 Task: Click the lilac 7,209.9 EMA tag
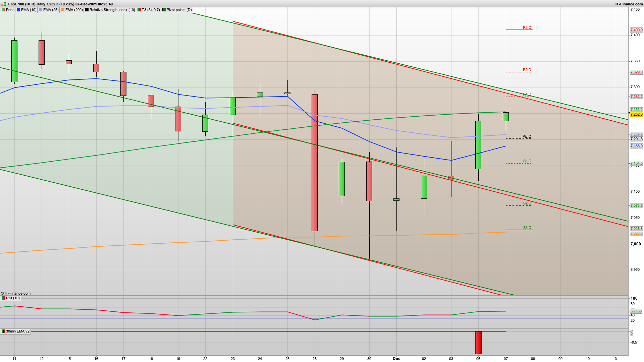coord(636,134)
